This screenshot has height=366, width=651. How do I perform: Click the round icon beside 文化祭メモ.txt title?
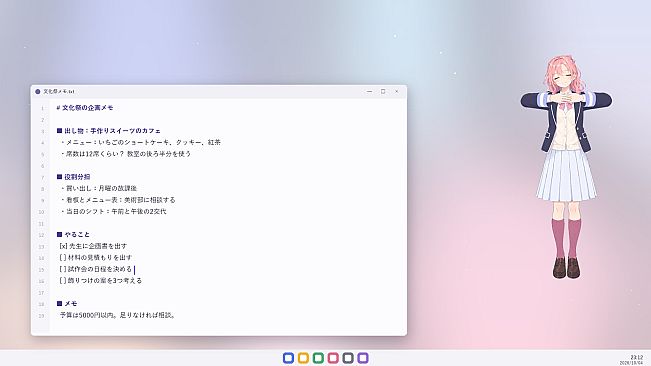(38, 91)
